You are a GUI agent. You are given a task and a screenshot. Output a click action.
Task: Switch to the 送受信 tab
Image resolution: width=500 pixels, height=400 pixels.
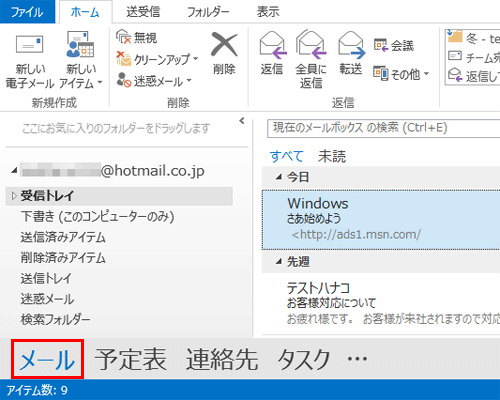pyautogui.click(x=143, y=12)
